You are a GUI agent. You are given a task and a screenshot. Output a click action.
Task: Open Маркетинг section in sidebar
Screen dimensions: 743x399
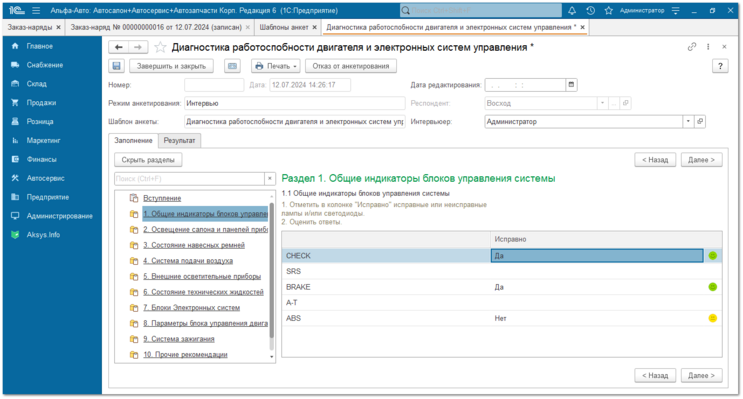52,140
